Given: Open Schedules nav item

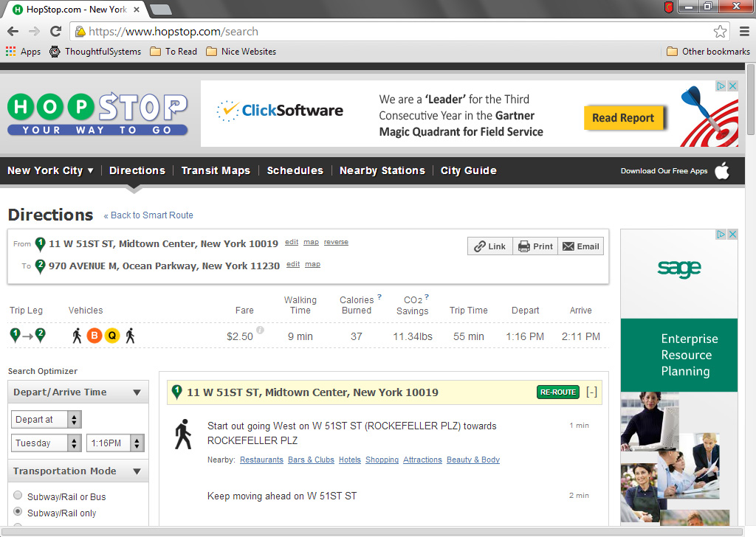Looking at the screenshot, I should pyautogui.click(x=295, y=170).
